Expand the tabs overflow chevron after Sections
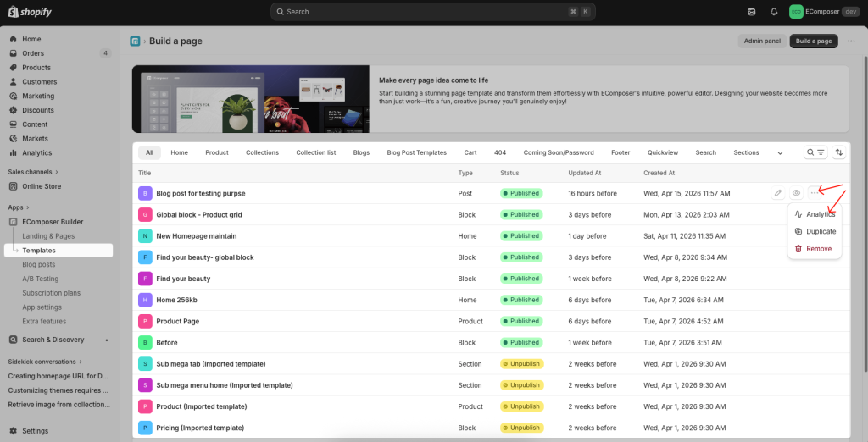 [x=780, y=153]
